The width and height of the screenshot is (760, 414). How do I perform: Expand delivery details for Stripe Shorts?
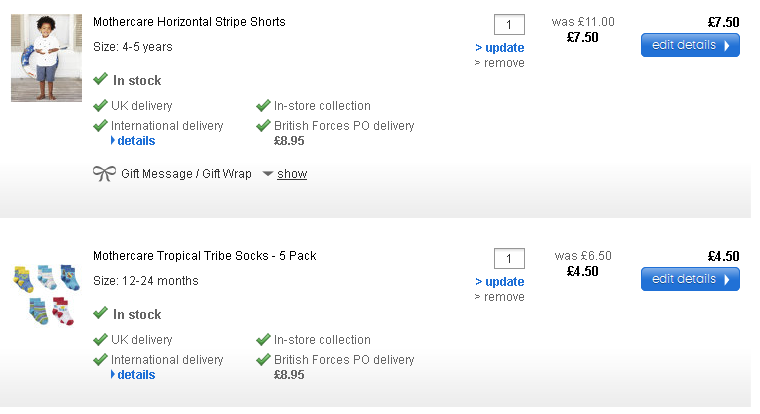[x=134, y=141]
